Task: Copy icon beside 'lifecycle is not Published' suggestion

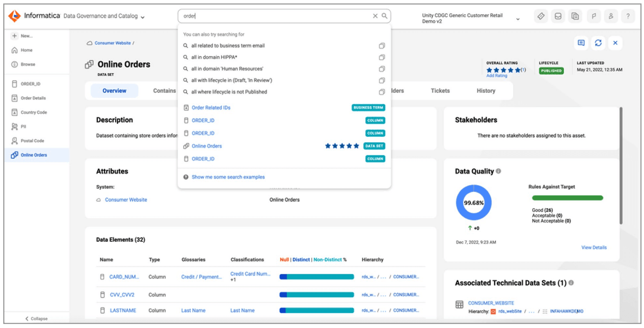Action: point(382,92)
